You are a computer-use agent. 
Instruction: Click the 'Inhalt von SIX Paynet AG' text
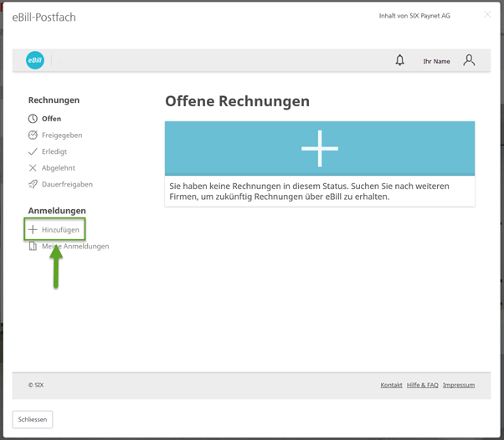tap(414, 16)
